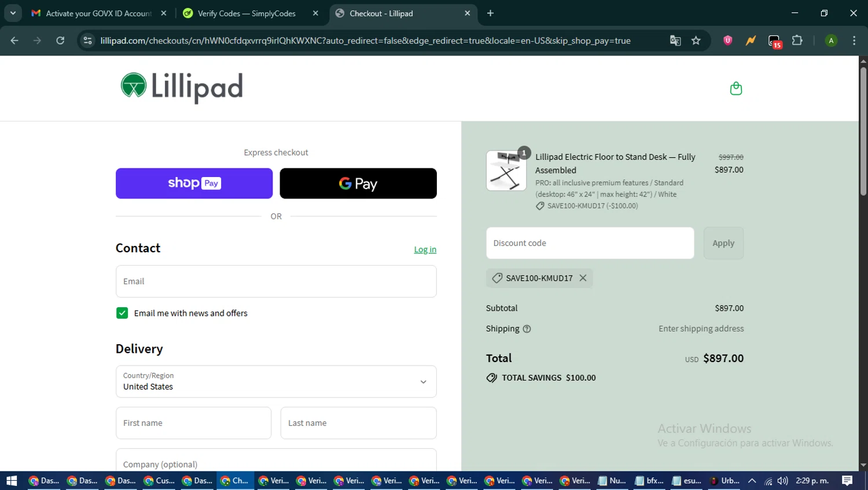Click the Company (optional) field
This screenshot has height=490, width=868.
click(x=276, y=461)
